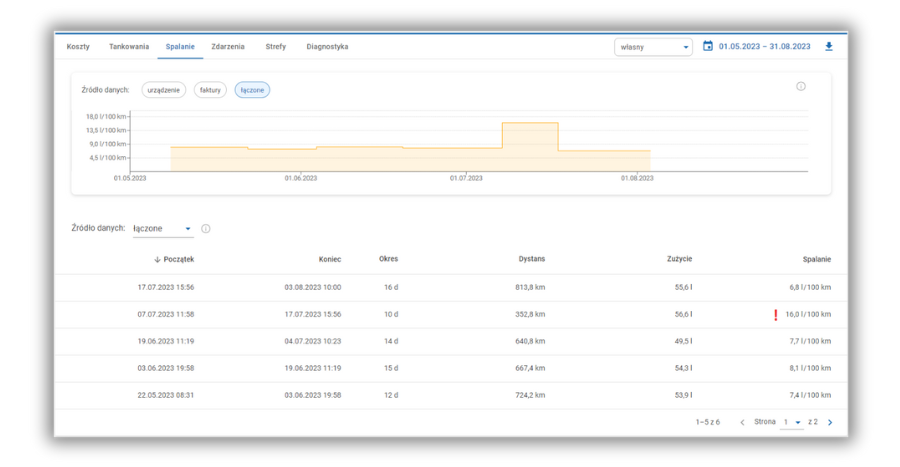900x467 pixels.
Task: Click the date range 01.05.2023 – 31.08.2023
Action: pyautogui.click(x=764, y=47)
